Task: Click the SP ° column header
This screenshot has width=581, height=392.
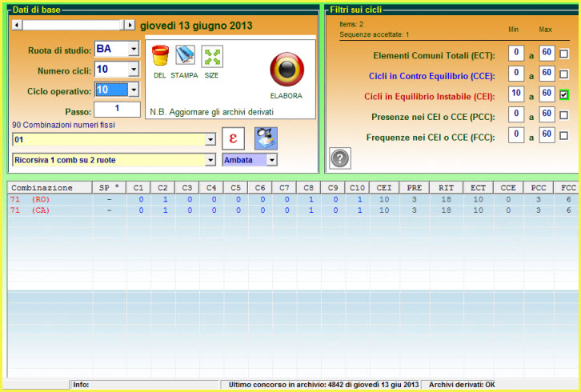Action: 109,187
